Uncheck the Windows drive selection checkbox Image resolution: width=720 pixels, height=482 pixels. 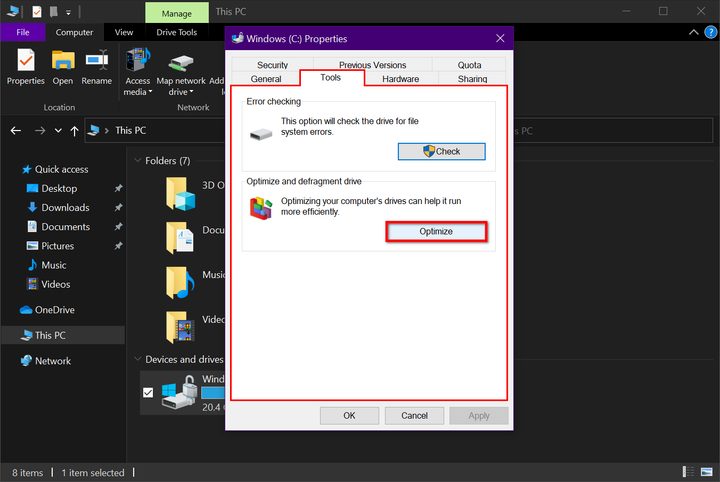[148, 393]
